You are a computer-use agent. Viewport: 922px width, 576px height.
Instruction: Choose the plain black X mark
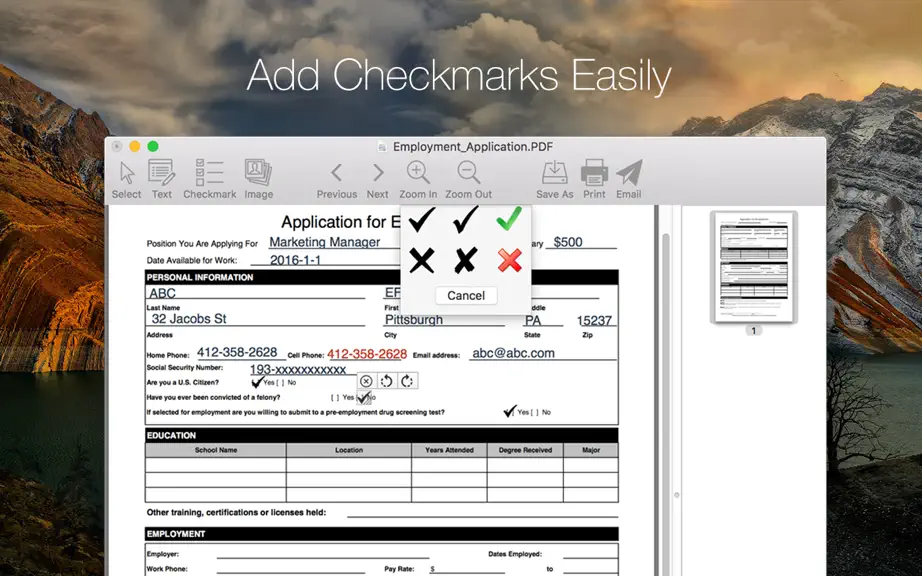pos(422,260)
